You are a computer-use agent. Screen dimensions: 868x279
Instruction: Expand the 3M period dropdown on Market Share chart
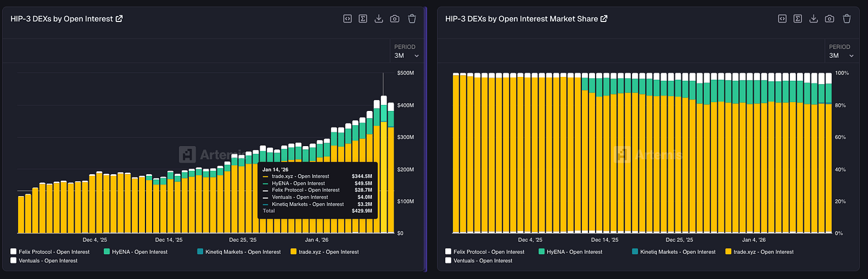coord(841,55)
